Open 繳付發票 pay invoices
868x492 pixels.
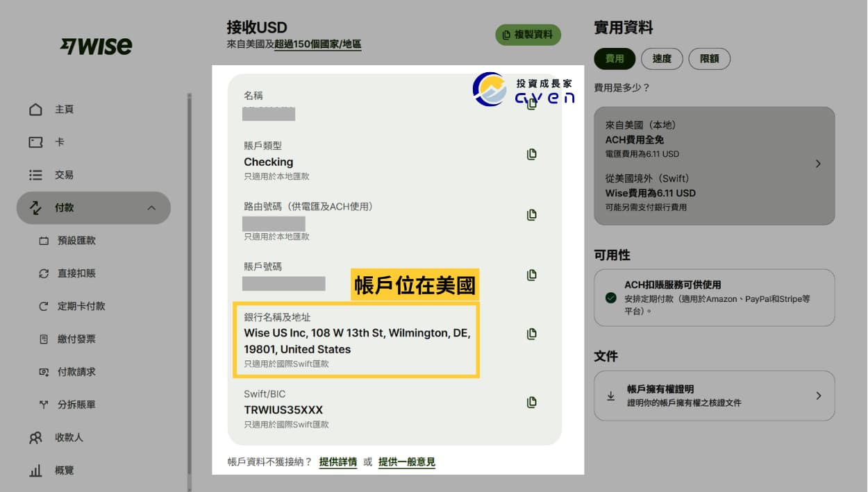(76, 339)
